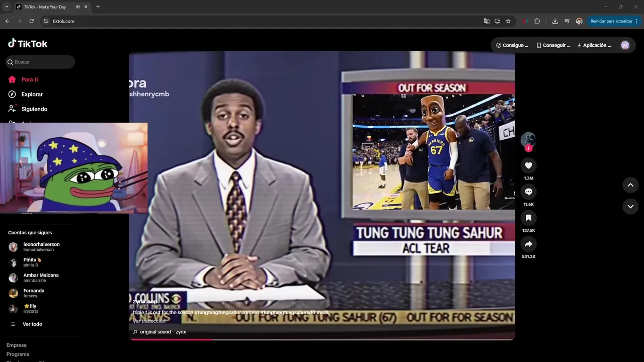The height and width of the screenshot is (362, 644).
Task: Click inside the Buscar search field
Action: pos(40,62)
